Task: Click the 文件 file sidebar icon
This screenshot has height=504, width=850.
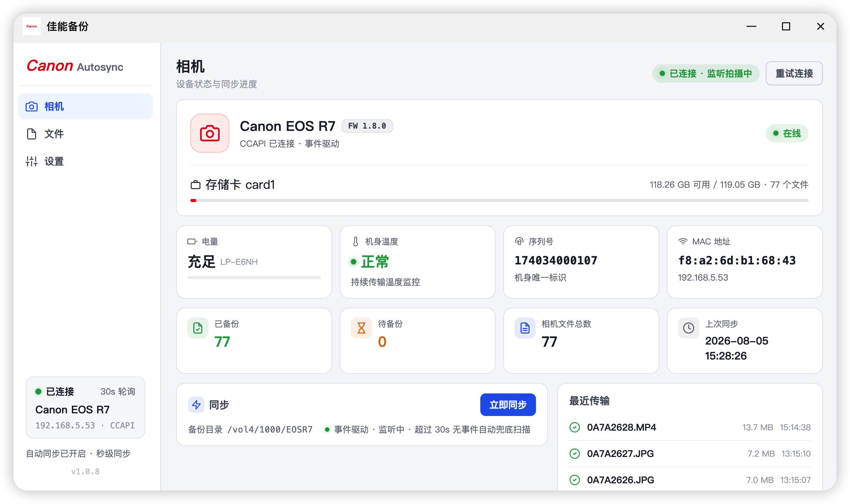Action: click(x=32, y=134)
